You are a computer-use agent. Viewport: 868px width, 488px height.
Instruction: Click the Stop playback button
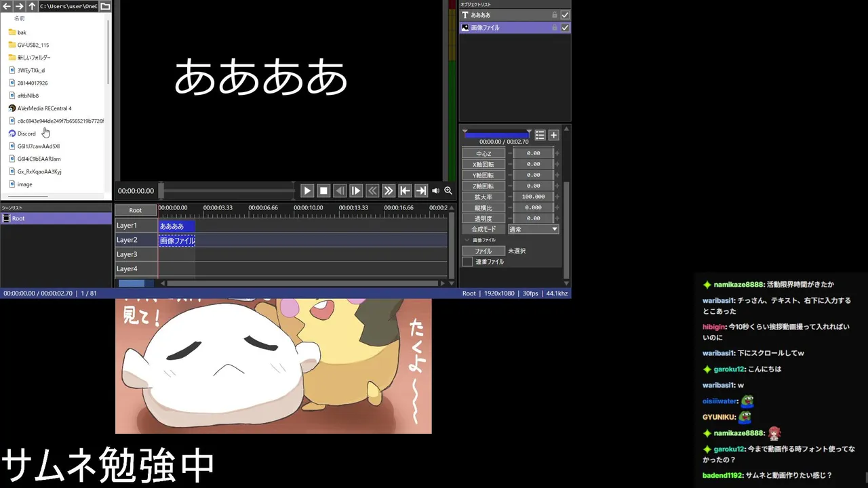(323, 191)
